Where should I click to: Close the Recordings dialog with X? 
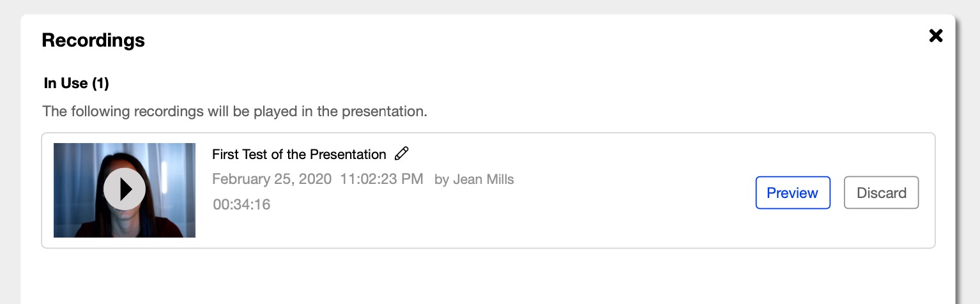(x=935, y=36)
